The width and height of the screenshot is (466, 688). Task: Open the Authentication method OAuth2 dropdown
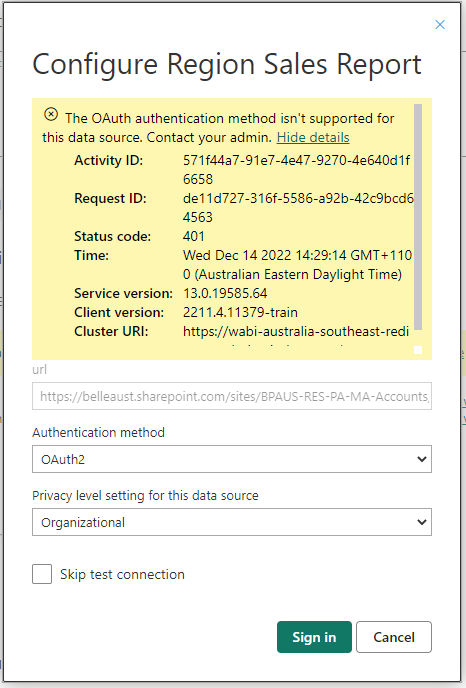coord(232,459)
